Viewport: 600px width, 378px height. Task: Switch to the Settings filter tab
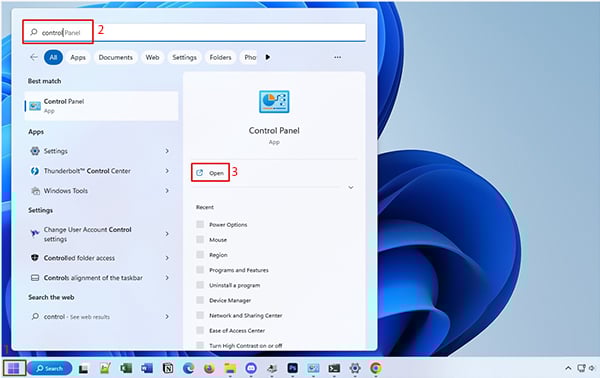[184, 57]
